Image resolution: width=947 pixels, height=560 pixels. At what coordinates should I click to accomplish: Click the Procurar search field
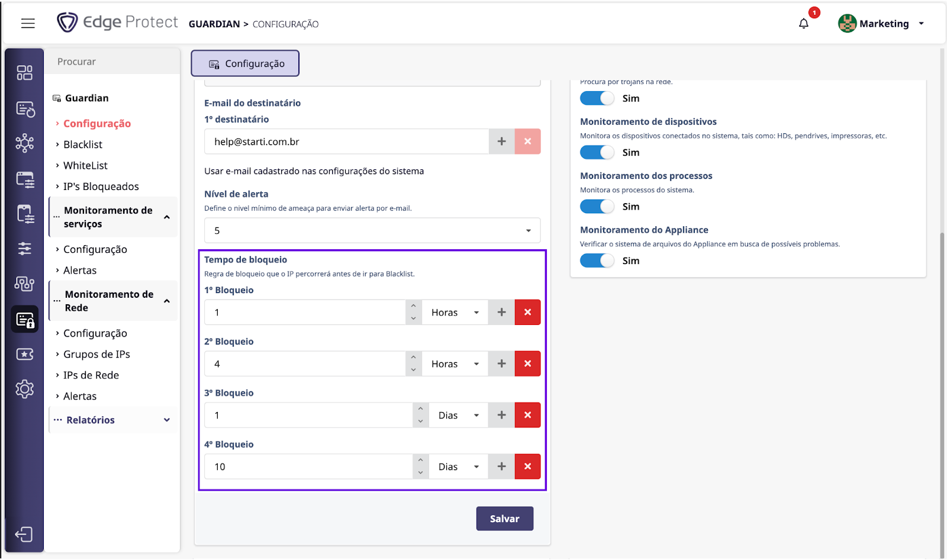click(112, 62)
